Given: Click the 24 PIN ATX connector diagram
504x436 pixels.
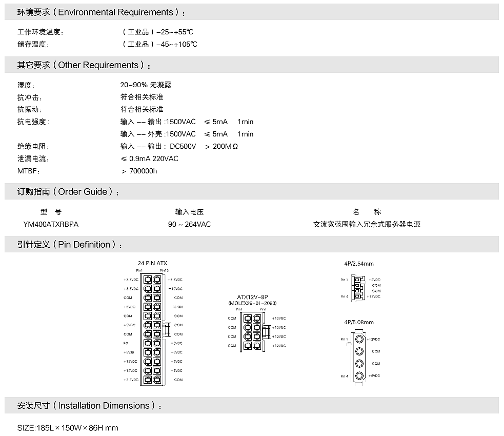Looking at the screenshot, I should point(153,328).
